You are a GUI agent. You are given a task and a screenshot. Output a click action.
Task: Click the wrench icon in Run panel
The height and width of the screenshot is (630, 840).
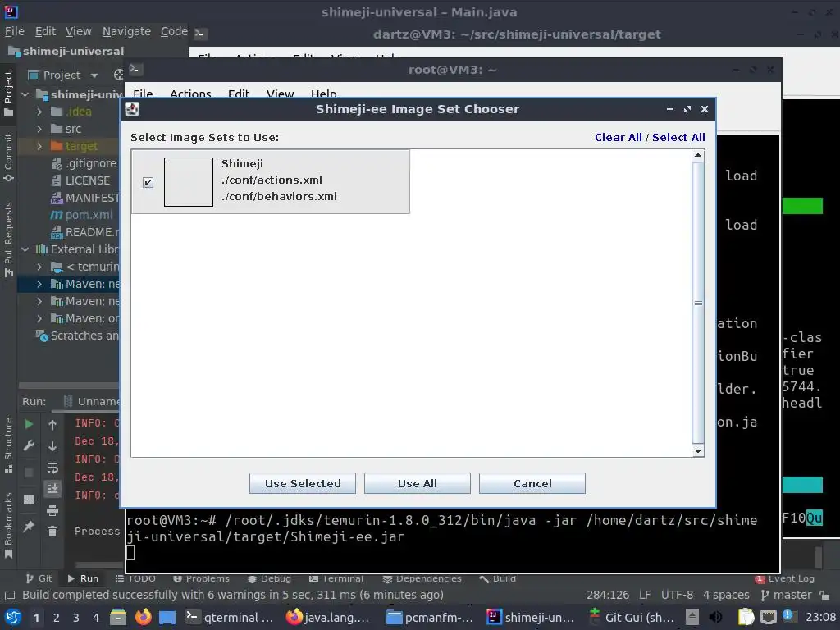pos(29,445)
